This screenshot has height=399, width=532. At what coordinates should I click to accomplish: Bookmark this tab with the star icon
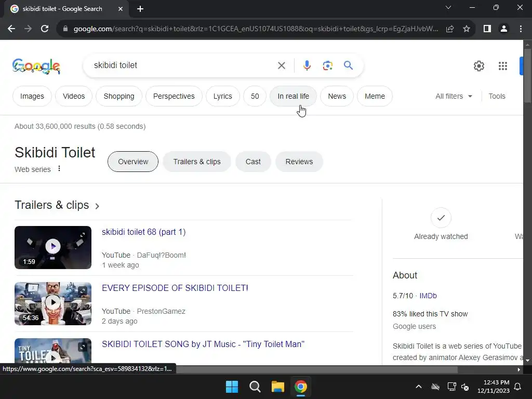[467, 29]
